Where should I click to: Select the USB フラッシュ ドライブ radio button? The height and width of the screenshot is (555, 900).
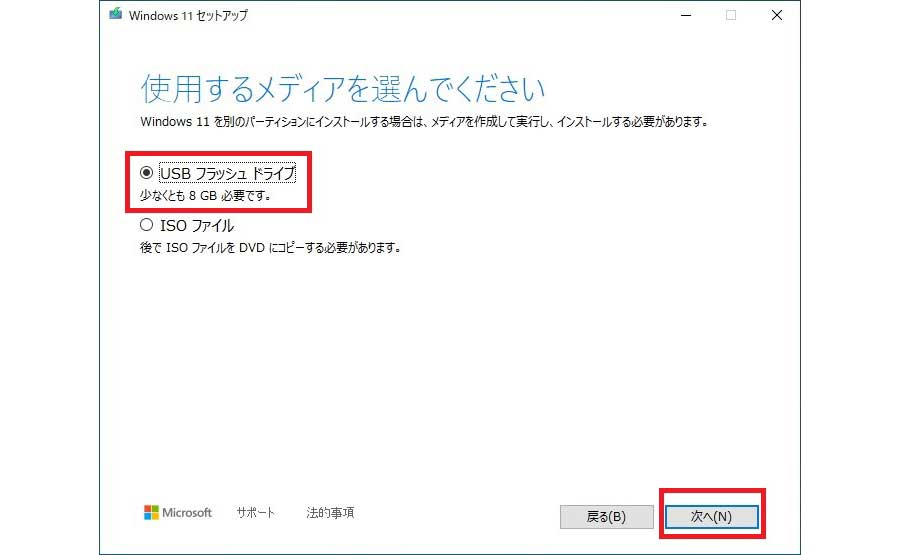[x=146, y=173]
